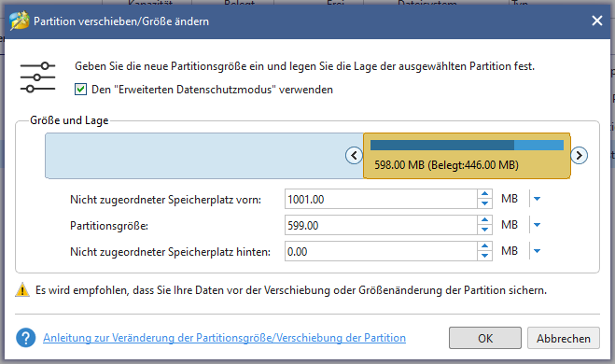Click the unallocated light blue space bar
This screenshot has width=615, height=364.
(x=204, y=156)
